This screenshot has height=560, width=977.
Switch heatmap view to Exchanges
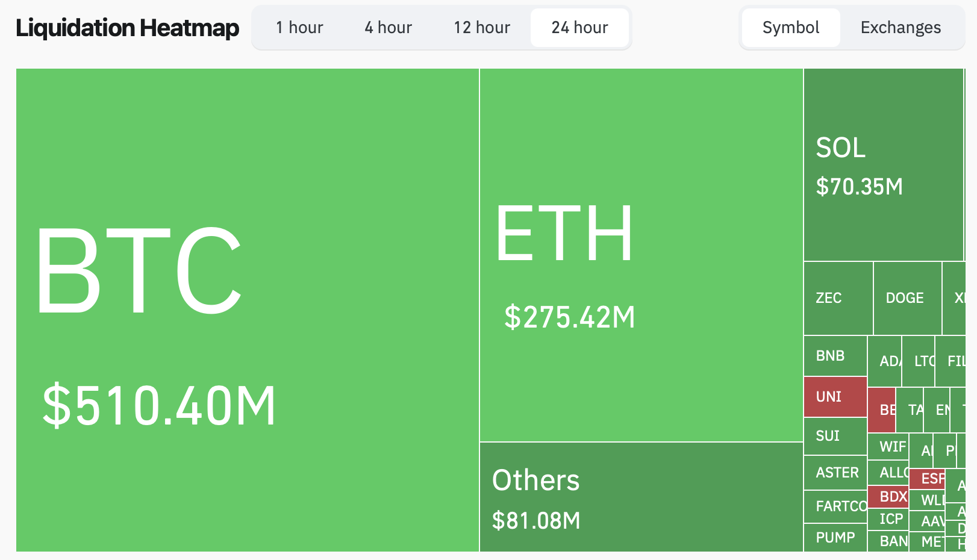(x=901, y=28)
